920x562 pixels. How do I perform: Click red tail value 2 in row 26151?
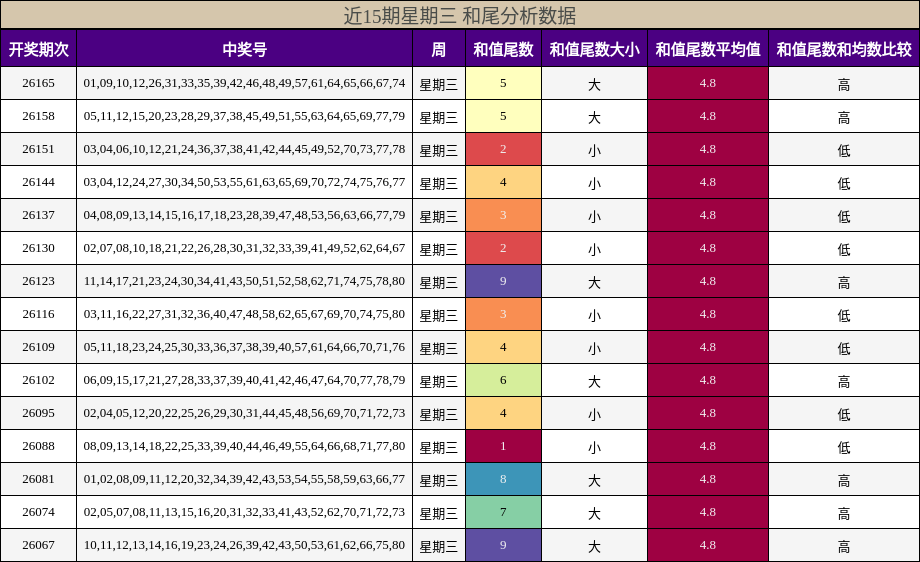[x=503, y=149]
